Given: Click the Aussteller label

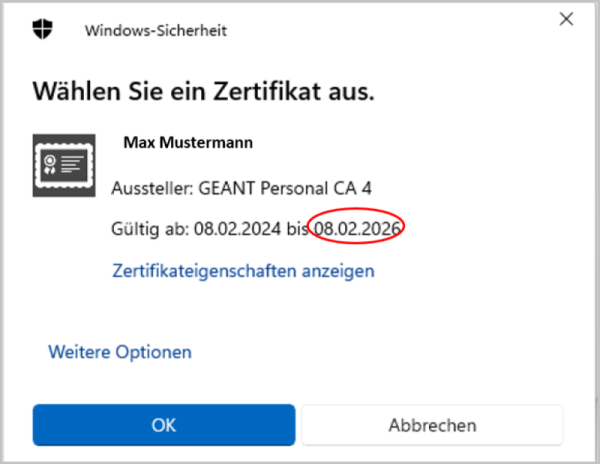Looking at the screenshot, I should [145, 187].
